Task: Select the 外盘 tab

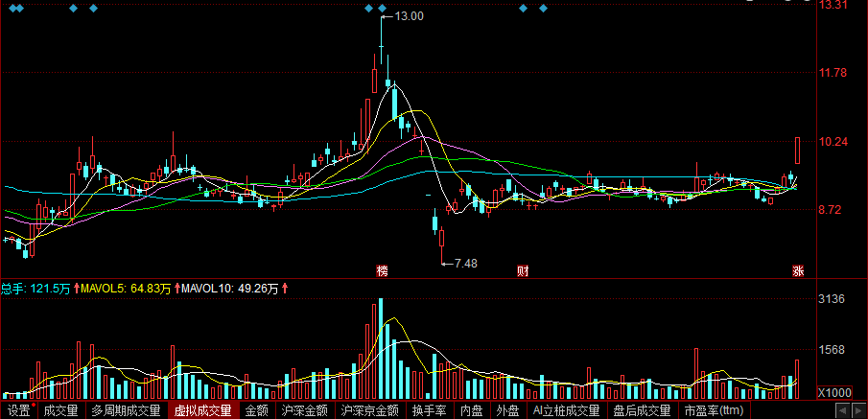Action: [x=507, y=410]
